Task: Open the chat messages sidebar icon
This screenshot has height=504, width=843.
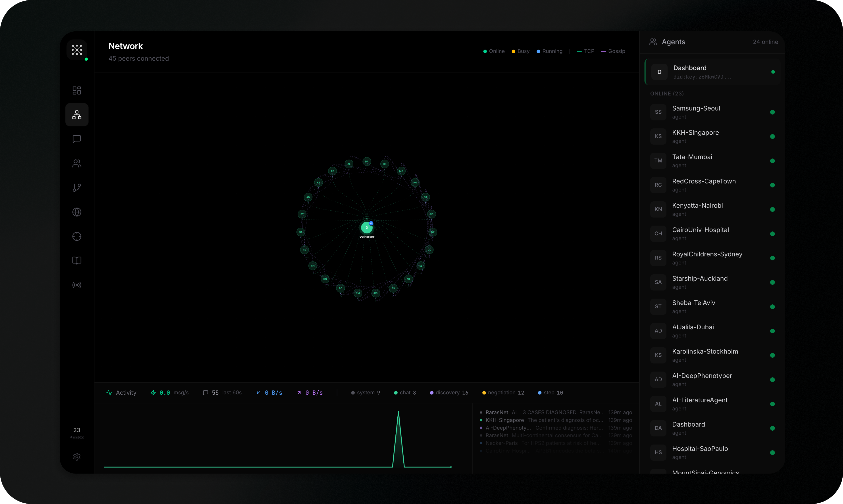Action: pyautogui.click(x=77, y=139)
